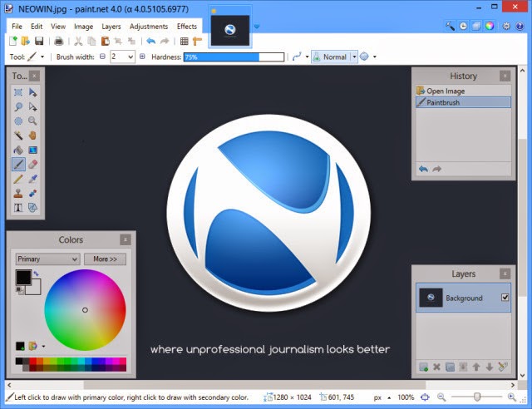Open the selection clipping mode dropdown arrow
The height and width of the screenshot is (409, 532).
point(375,57)
